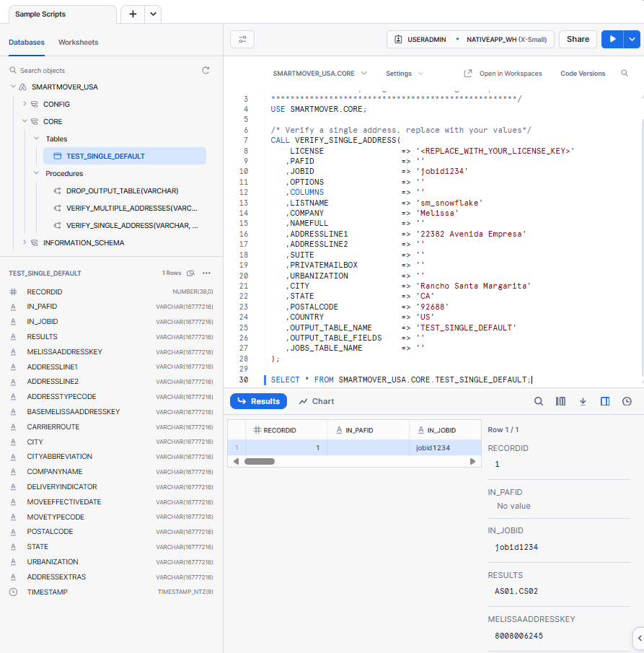Click the CARRIERROUTE column entry
This screenshot has height=653, width=644.
[x=111, y=427]
